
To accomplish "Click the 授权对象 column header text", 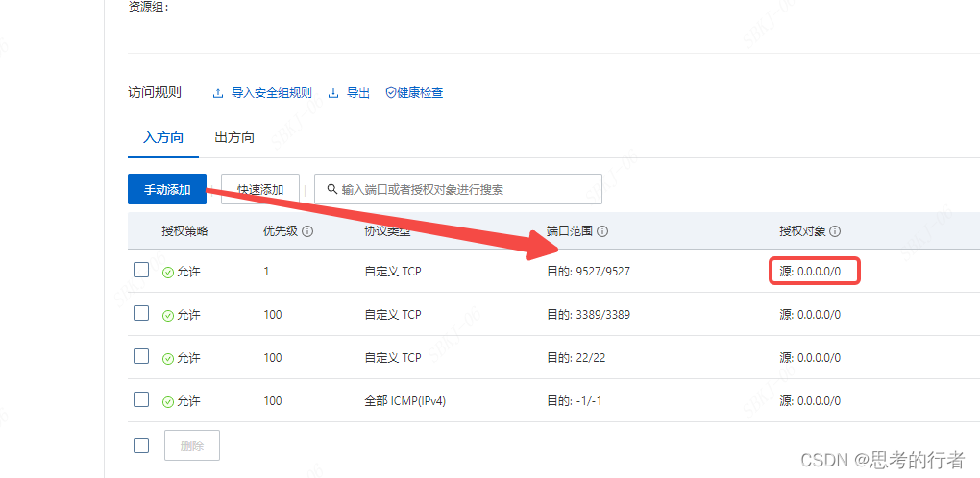I will [x=802, y=231].
